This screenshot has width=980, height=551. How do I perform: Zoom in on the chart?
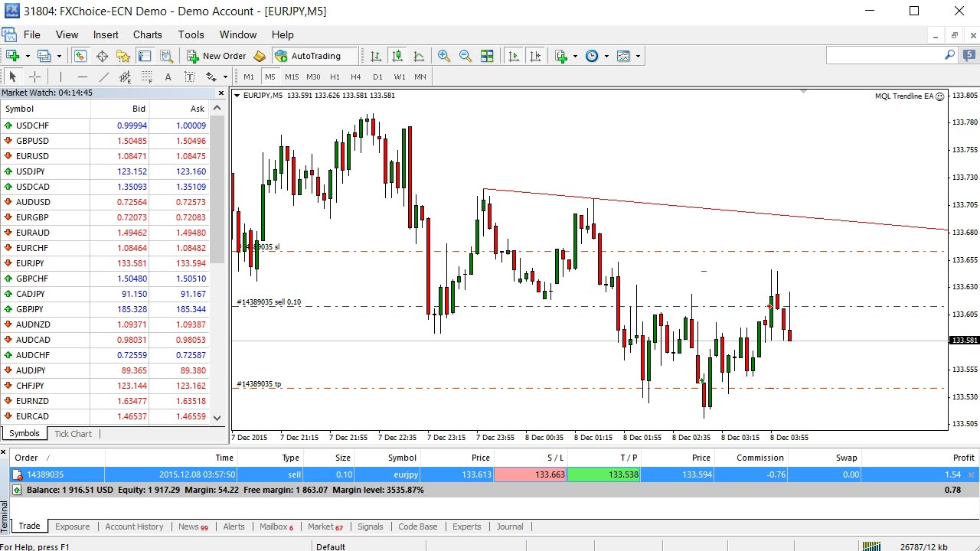pos(444,56)
